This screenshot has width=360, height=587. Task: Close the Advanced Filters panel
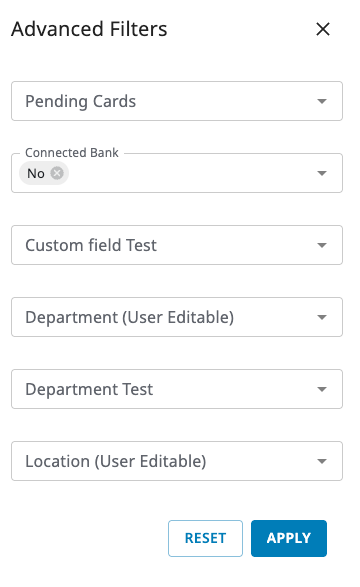tap(323, 29)
